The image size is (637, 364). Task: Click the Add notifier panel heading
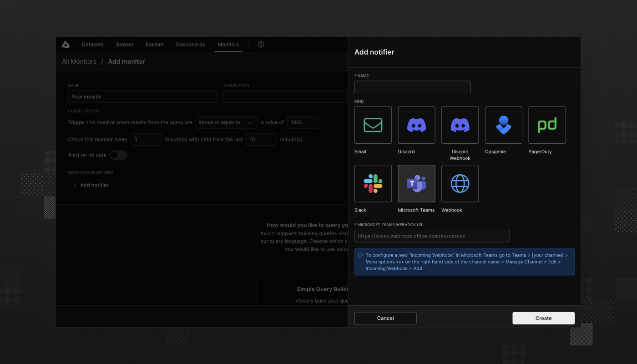point(374,52)
